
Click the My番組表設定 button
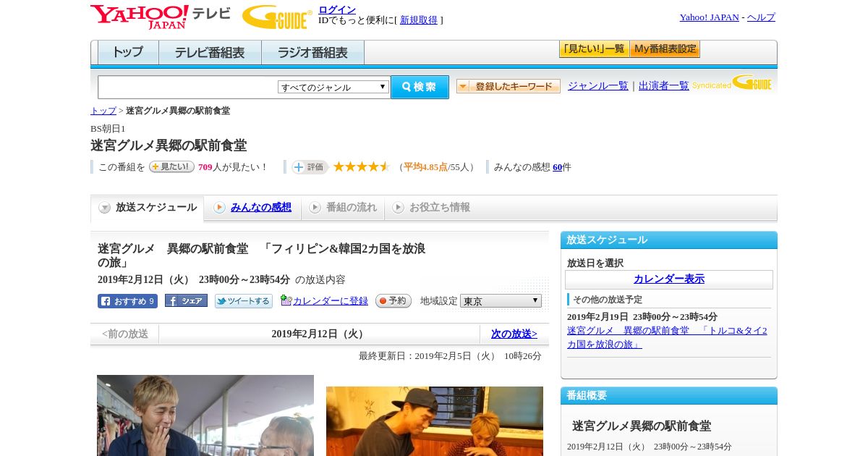[665, 49]
